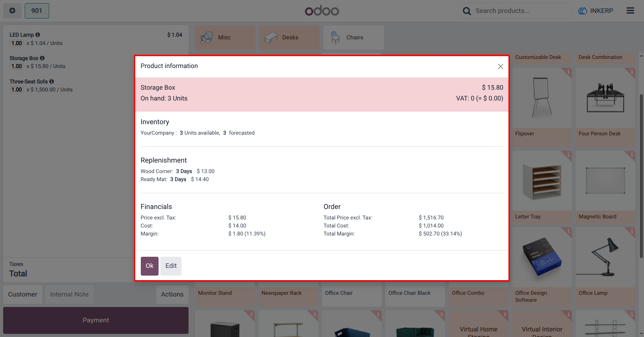
Task: Click the Customer button
Action: point(23,294)
